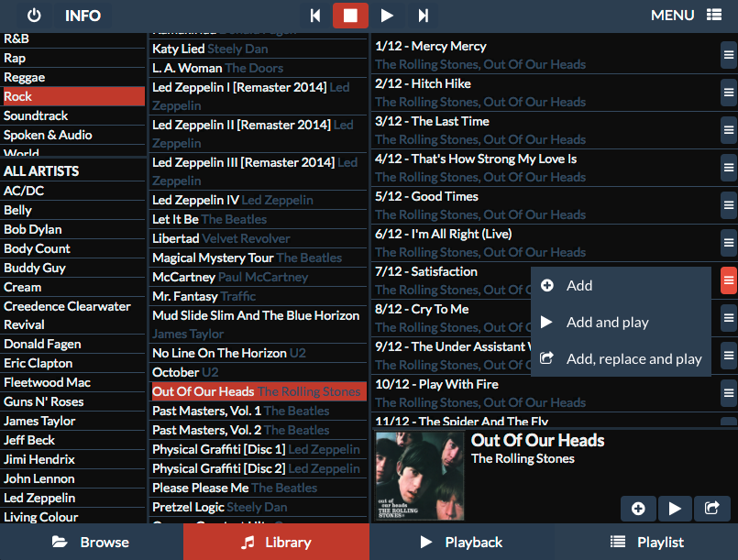738x560 pixels.
Task: Skip to the previous track
Action: [x=314, y=16]
